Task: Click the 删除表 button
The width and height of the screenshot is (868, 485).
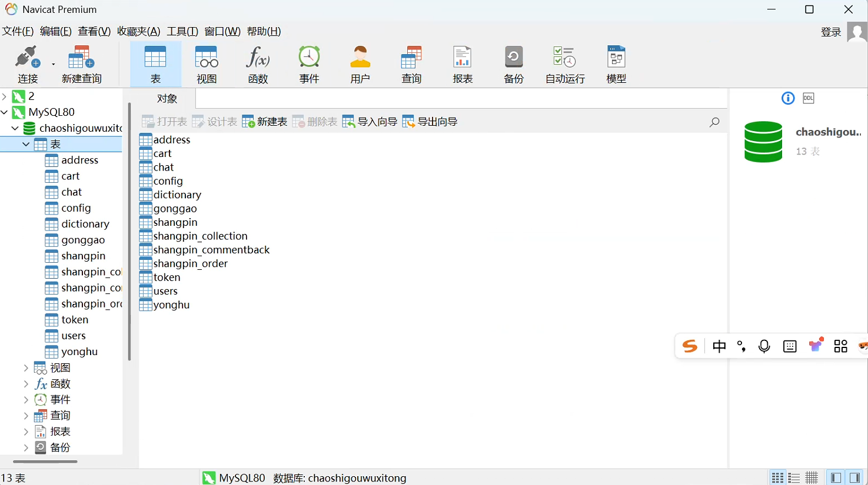Action: point(315,122)
